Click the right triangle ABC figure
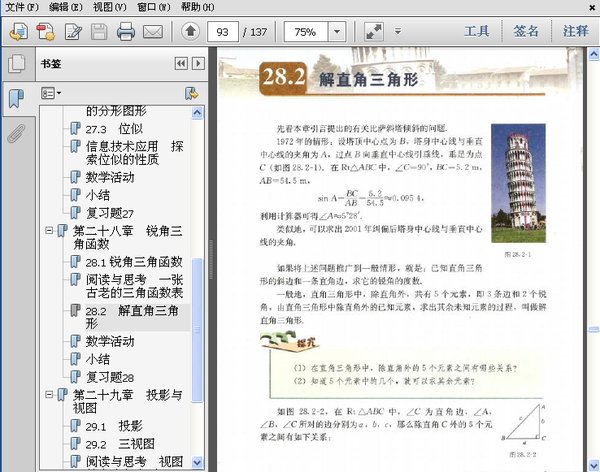Screen dimensions: 600x472 [524, 424]
